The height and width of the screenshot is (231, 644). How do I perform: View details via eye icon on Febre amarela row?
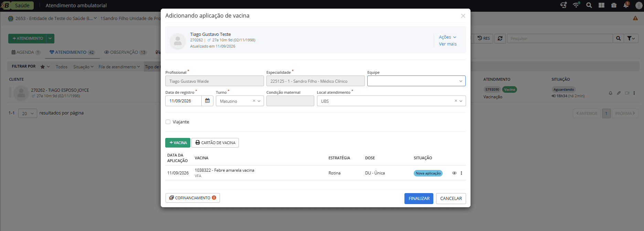454,173
